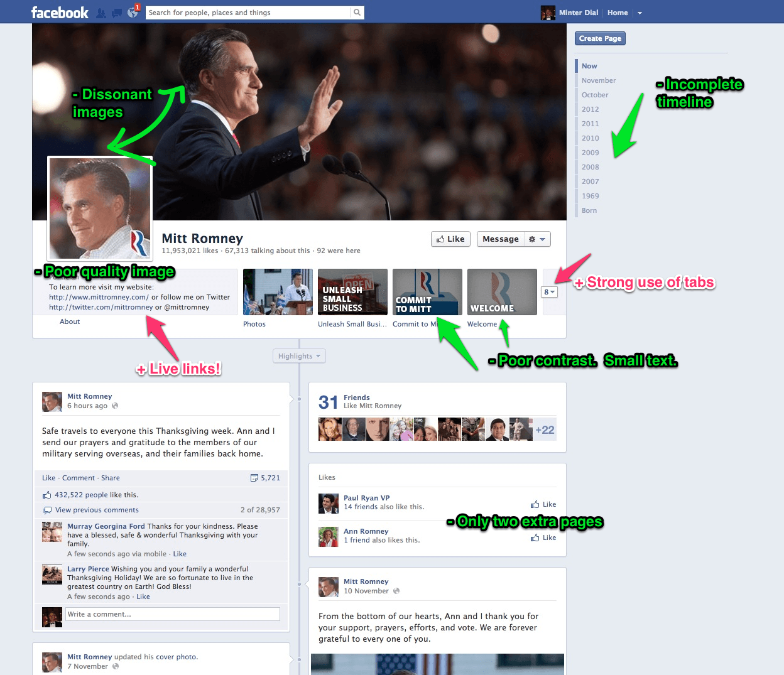Open cover photo link in update
The image size is (784, 675).
(177, 657)
